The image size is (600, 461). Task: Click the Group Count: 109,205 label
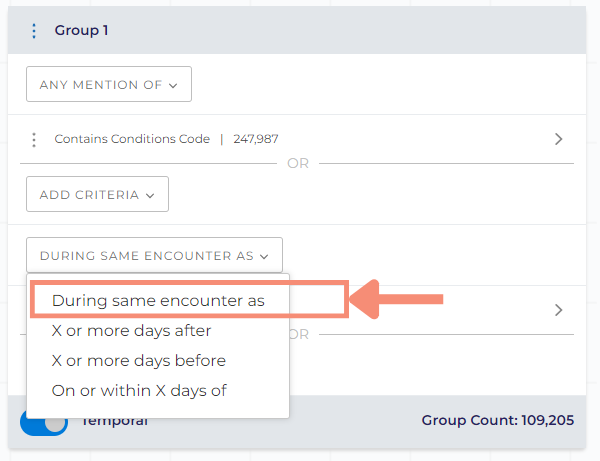pos(497,420)
